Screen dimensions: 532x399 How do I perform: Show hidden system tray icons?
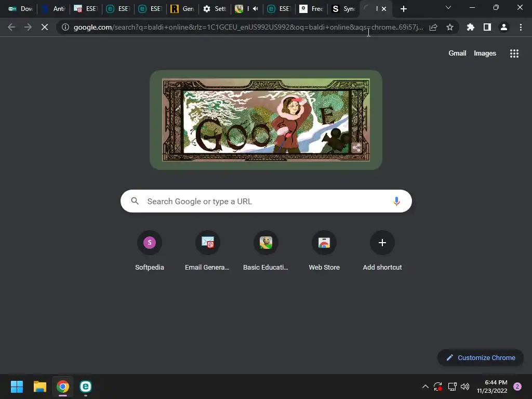(x=425, y=387)
